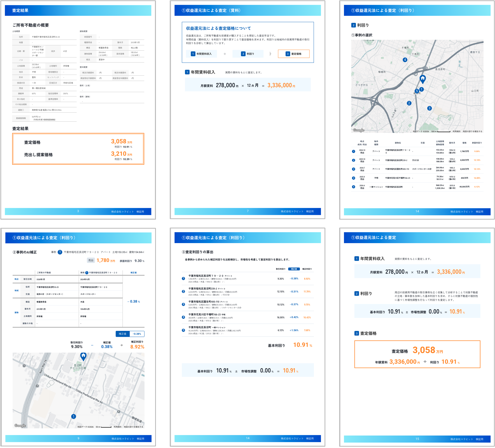Click the blue 補正値 label beside -0.38%

123,334
